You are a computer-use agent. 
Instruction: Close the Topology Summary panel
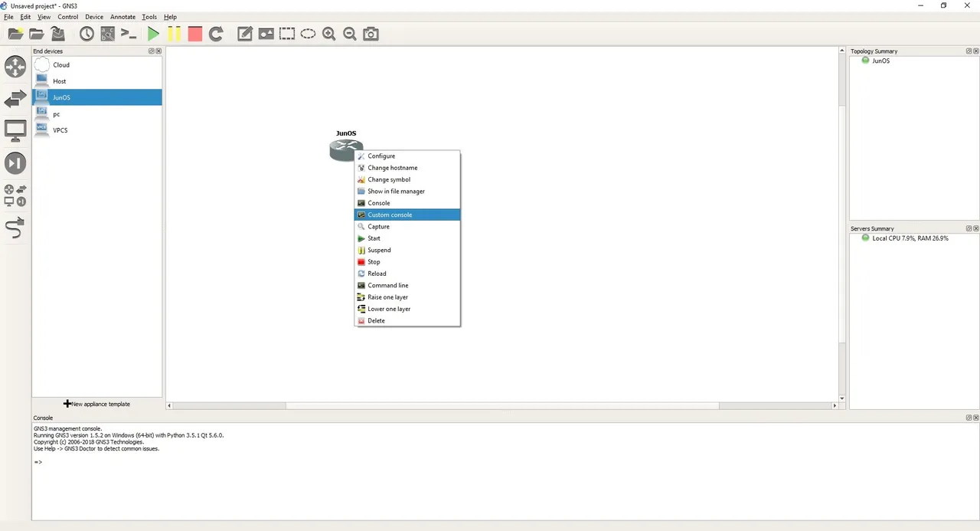pyautogui.click(x=975, y=51)
